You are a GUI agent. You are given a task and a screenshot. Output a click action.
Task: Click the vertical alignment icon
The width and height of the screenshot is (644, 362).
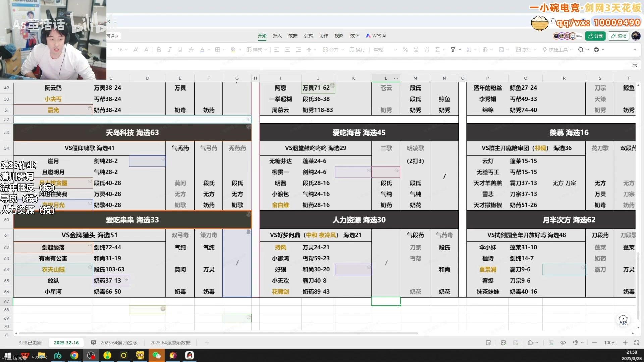click(x=309, y=50)
